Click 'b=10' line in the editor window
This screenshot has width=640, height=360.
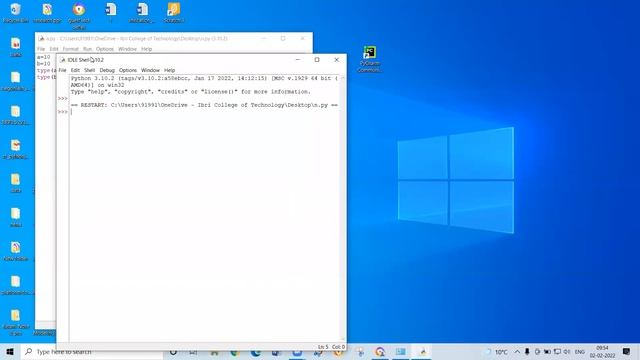pyautogui.click(x=43, y=64)
